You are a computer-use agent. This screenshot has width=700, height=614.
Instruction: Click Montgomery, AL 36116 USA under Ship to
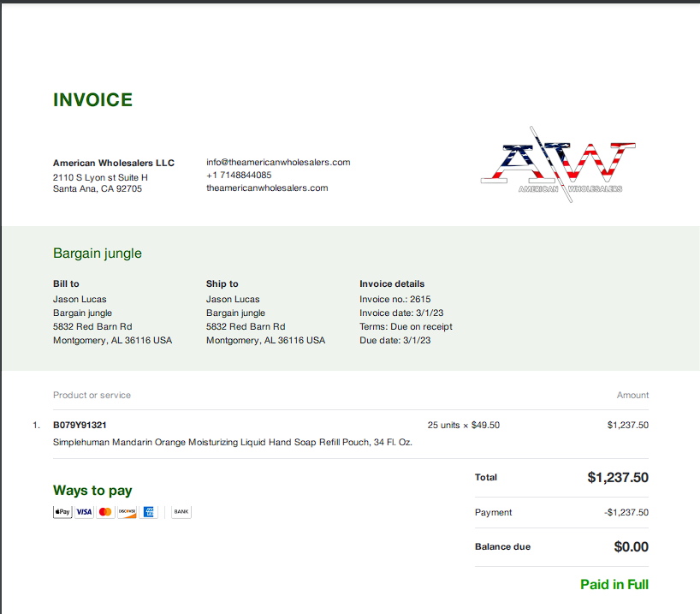coord(265,341)
